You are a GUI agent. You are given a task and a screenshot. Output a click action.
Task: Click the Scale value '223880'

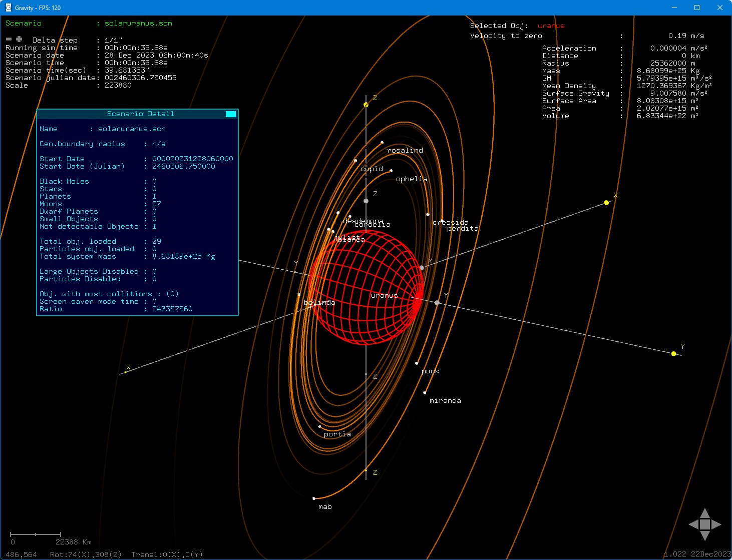point(118,86)
